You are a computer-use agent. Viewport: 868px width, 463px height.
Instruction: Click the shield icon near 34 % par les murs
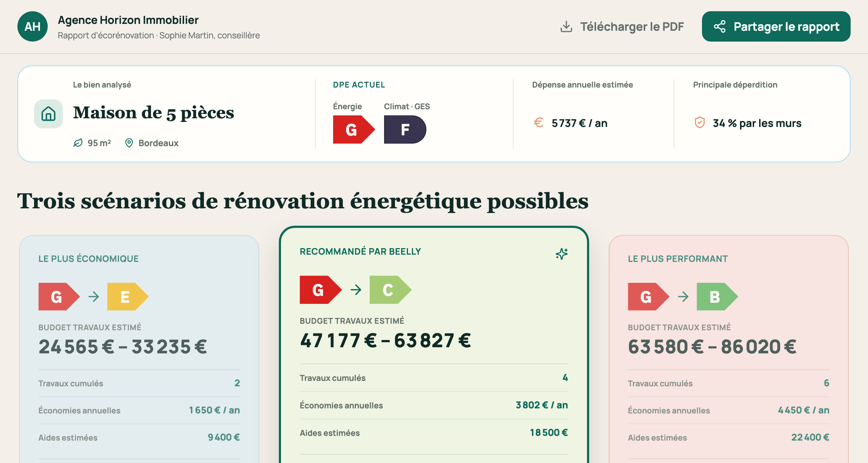699,123
